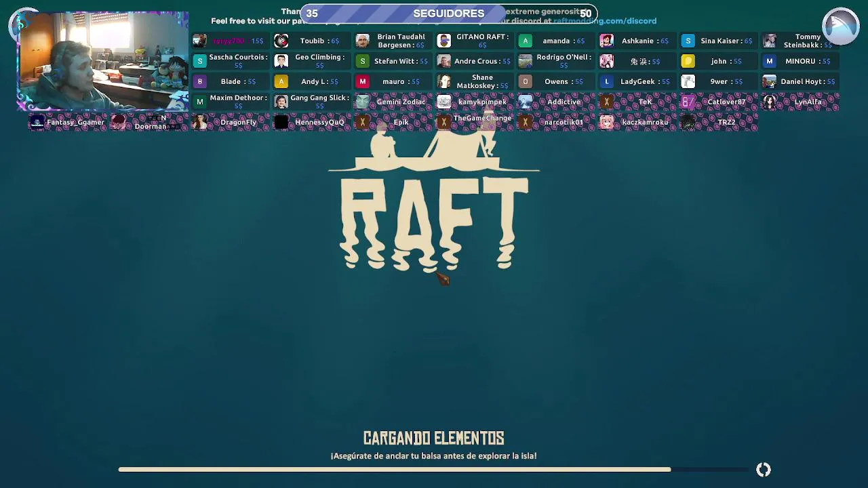Click the GITANO RAFT avatar icon
Image resolution: width=868 pixels, height=488 pixels.
(x=444, y=41)
